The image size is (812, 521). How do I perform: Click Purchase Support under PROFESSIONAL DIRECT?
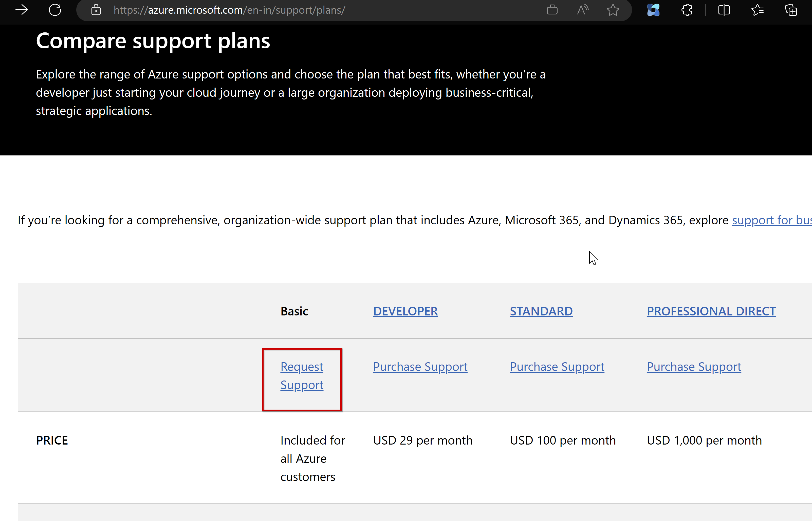point(694,367)
